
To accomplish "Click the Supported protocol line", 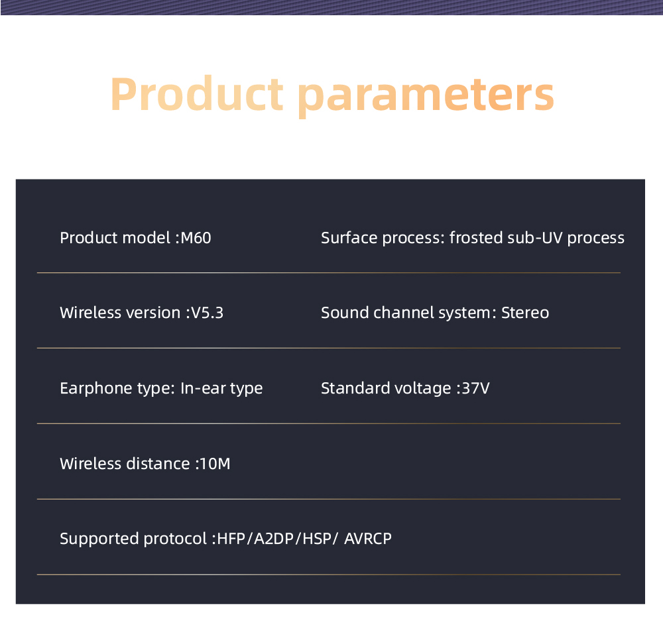I will tap(225, 539).
